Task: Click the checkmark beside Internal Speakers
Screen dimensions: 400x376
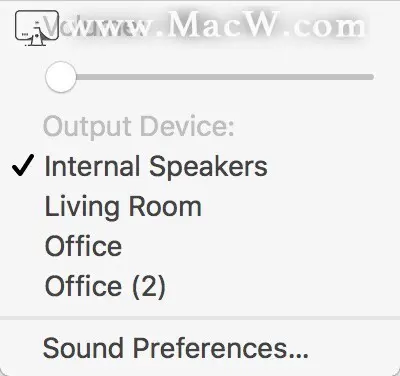Action: click(x=23, y=166)
